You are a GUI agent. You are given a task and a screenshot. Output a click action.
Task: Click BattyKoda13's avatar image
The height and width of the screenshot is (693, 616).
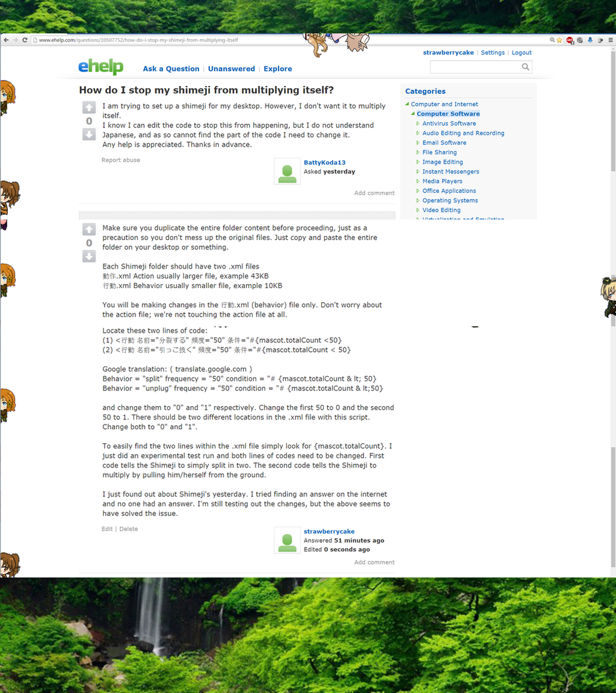(x=287, y=171)
